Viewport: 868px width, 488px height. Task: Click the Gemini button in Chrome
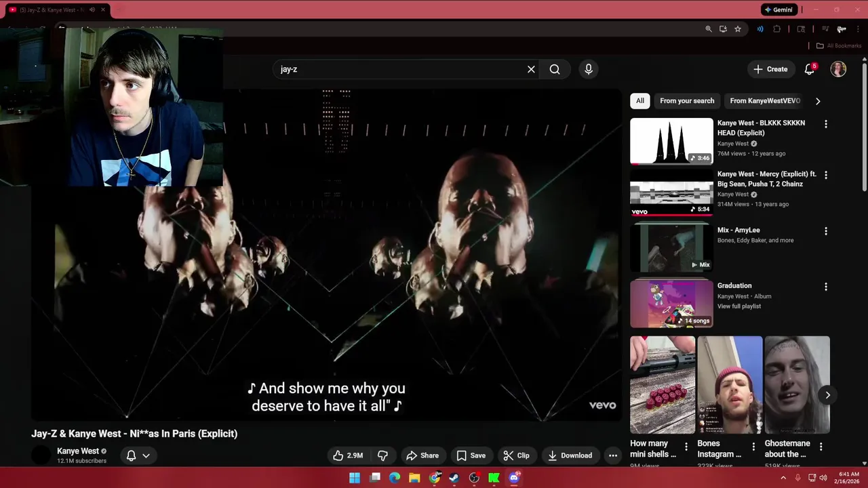pos(778,9)
